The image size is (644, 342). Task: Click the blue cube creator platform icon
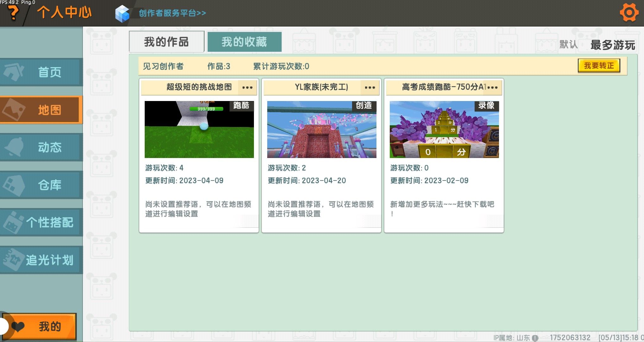click(122, 13)
